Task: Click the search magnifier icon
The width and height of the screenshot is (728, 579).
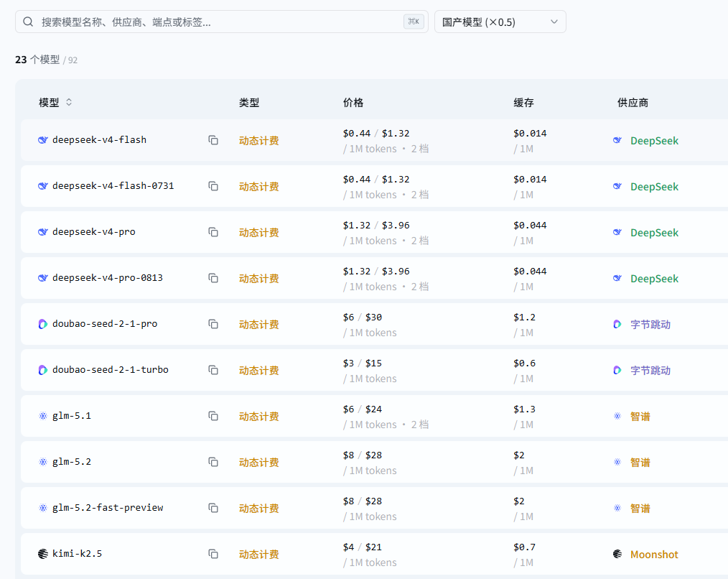Action: (x=28, y=22)
